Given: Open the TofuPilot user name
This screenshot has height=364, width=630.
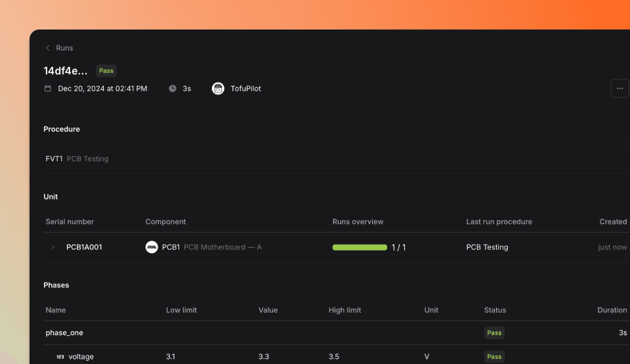Looking at the screenshot, I should coord(245,89).
